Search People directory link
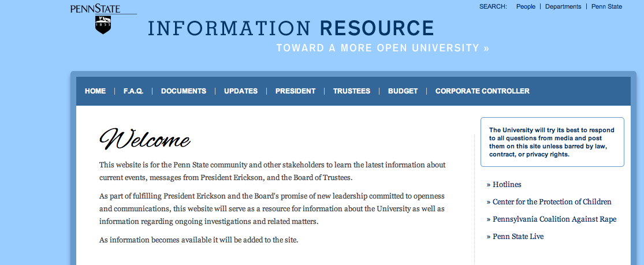 tap(526, 7)
